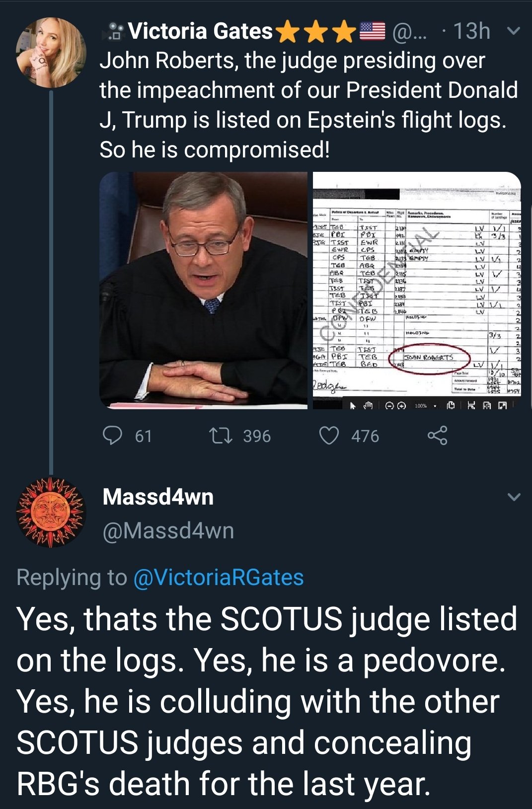Click the zoom in plus icon
The image size is (532, 809).
[401, 406]
